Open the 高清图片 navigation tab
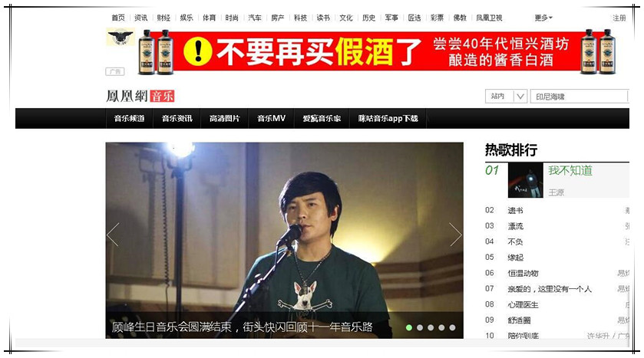The image size is (644, 358). (224, 119)
